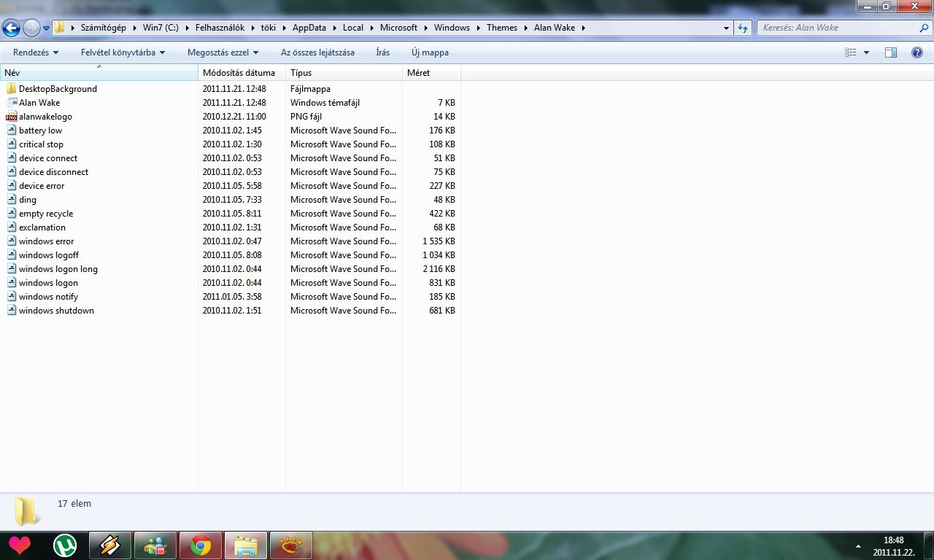Click the Back navigation arrow button
Screen dimensions: 934x560
(x=12, y=28)
